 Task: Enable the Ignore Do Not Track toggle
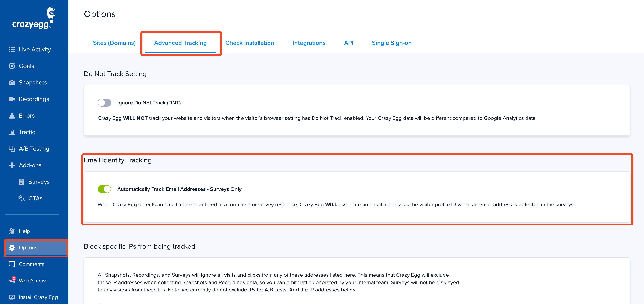pyautogui.click(x=104, y=103)
